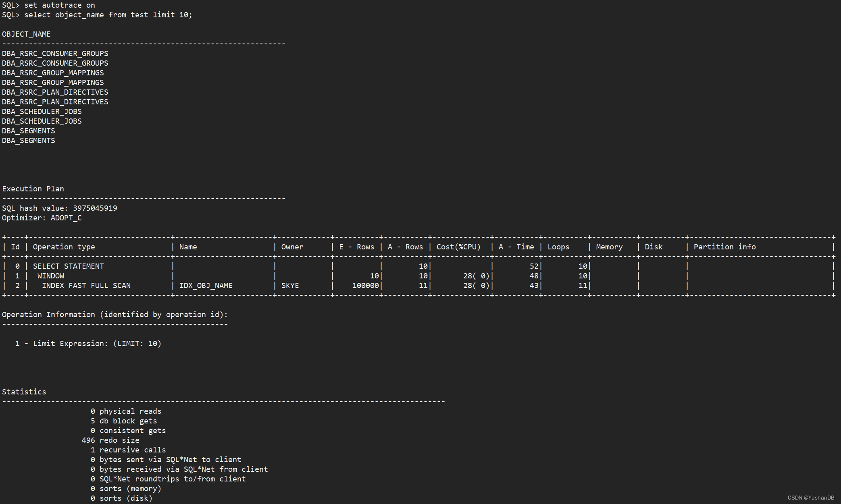Click the OBJECT_NAME column header

pos(26,34)
